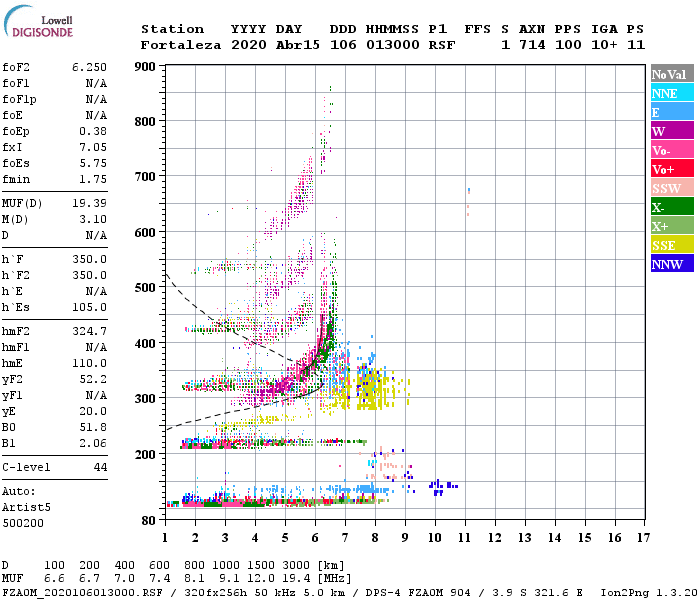Click the MUF value 6.6 in table
This screenshot has width=700, height=600.
(x=54, y=579)
